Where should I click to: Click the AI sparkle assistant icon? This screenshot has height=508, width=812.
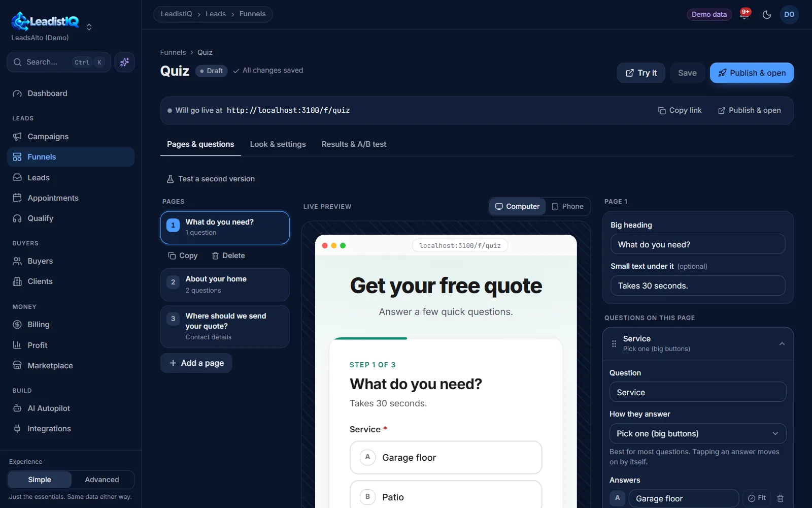124,62
